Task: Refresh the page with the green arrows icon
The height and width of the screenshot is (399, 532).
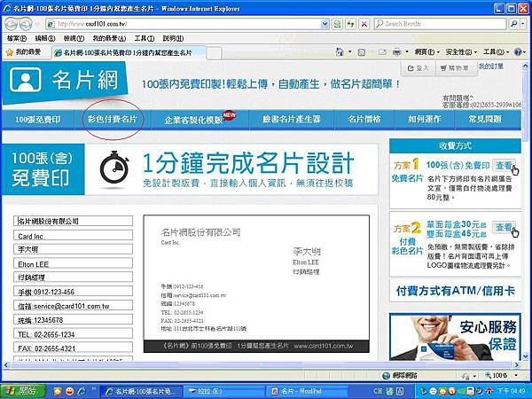Action: point(350,24)
